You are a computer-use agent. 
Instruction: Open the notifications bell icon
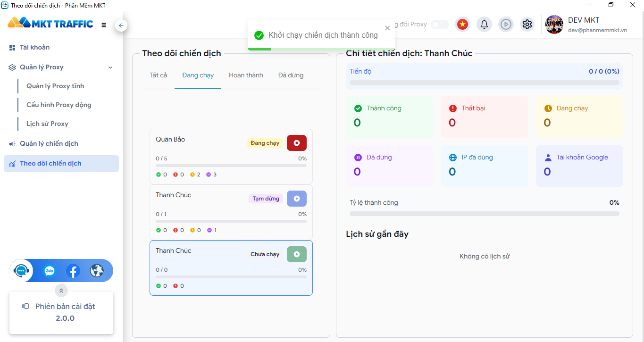pyautogui.click(x=484, y=24)
